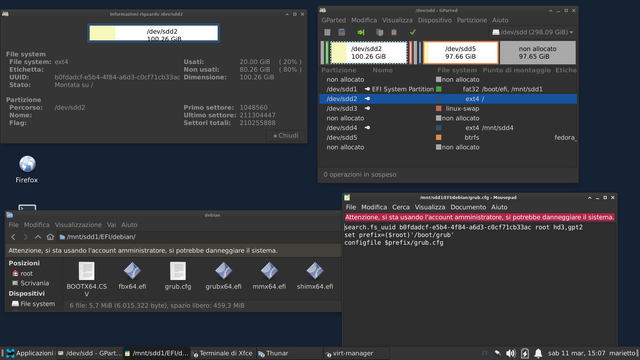Click the volume speaker icon in the panel
Viewport: 640px width, 360px height.
coord(511,353)
